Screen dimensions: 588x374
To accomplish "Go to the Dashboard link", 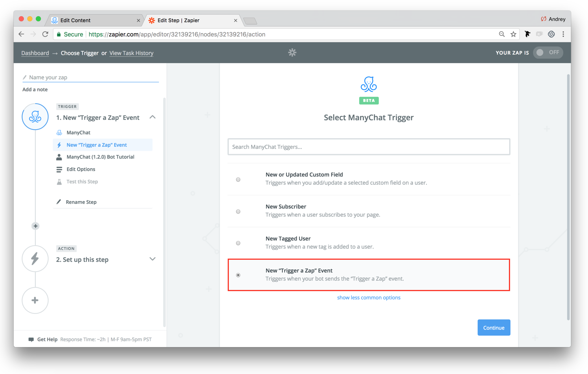I will pos(35,53).
